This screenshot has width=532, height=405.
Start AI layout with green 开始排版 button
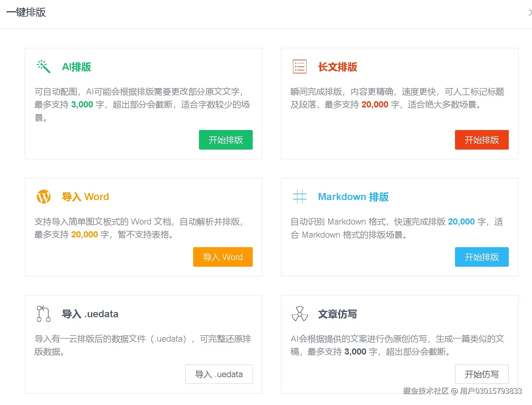pos(226,140)
